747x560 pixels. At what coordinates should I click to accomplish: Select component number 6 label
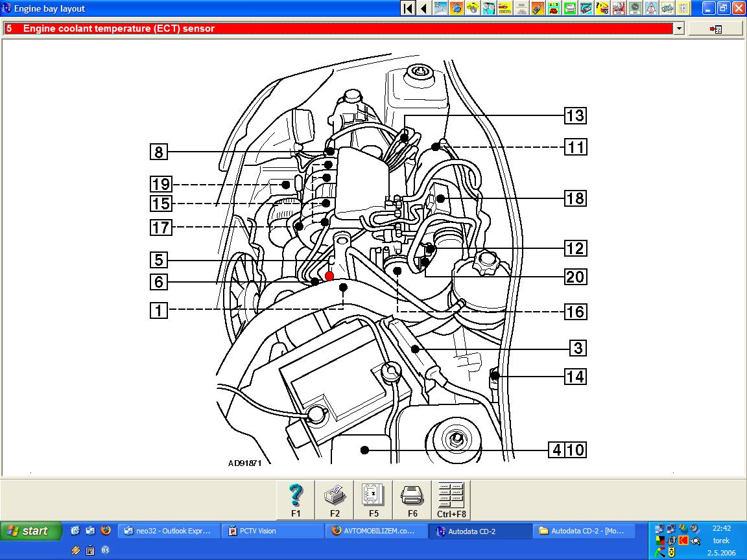[159, 282]
